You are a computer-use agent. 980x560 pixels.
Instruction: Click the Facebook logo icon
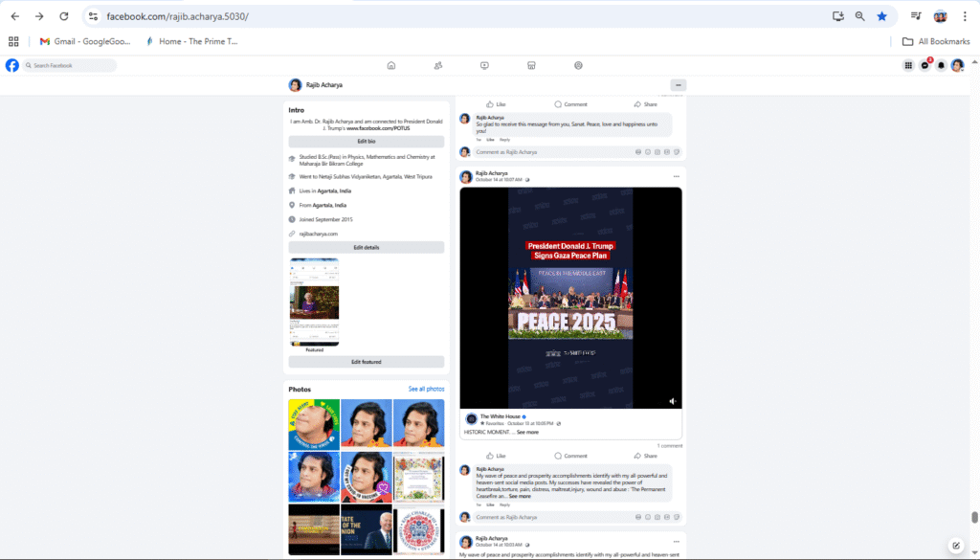pos(12,65)
